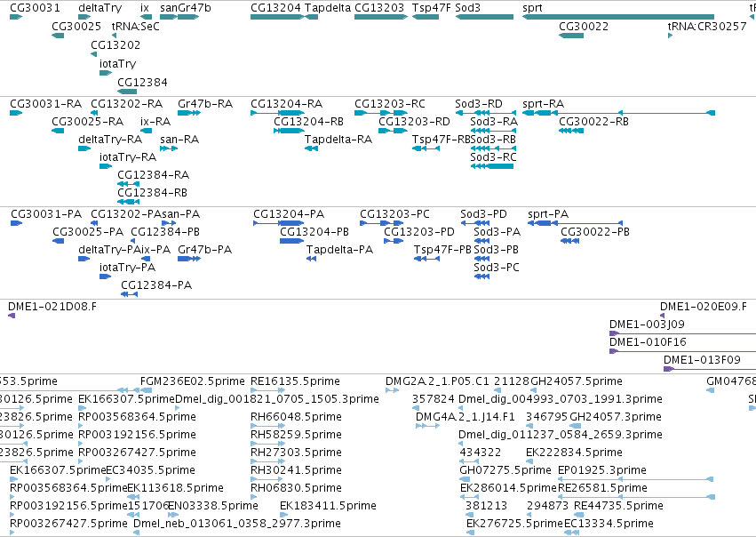756x537 pixels.
Task: Click the CG13204-PB protein glyph
Action: click(291, 241)
